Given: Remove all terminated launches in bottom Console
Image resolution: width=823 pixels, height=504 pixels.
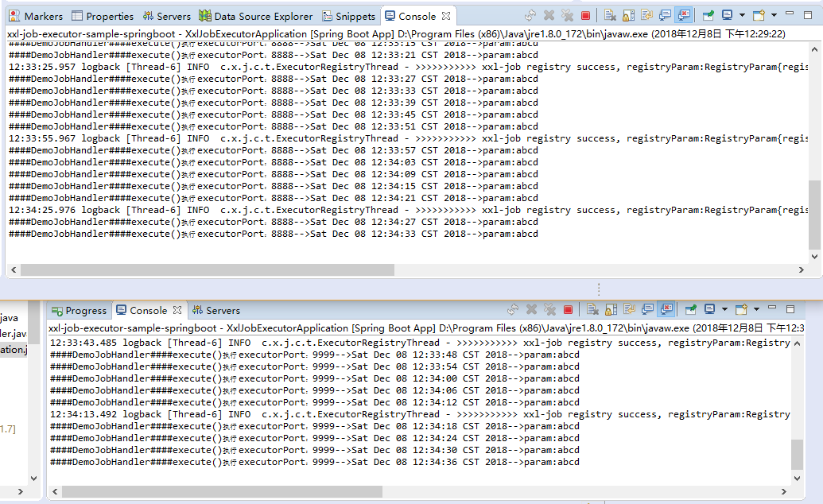Looking at the screenshot, I should (x=548, y=310).
